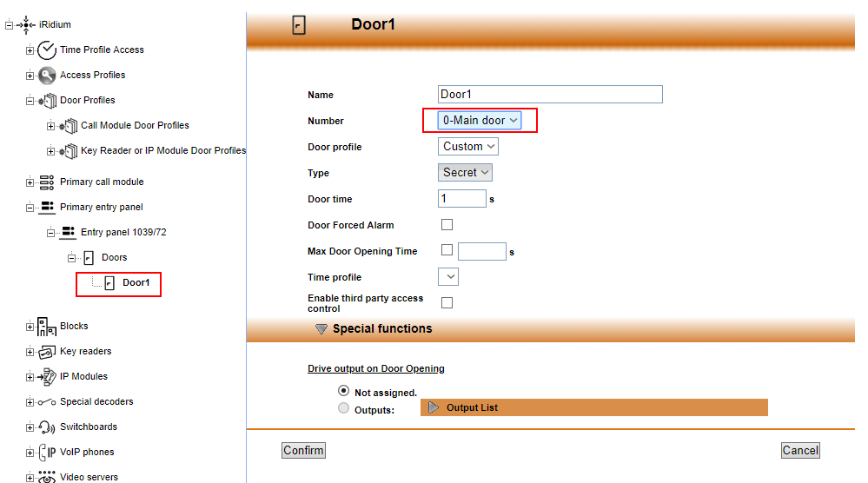Click the Key Reader or IP Module Door Profiles icon

(x=68, y=150)
